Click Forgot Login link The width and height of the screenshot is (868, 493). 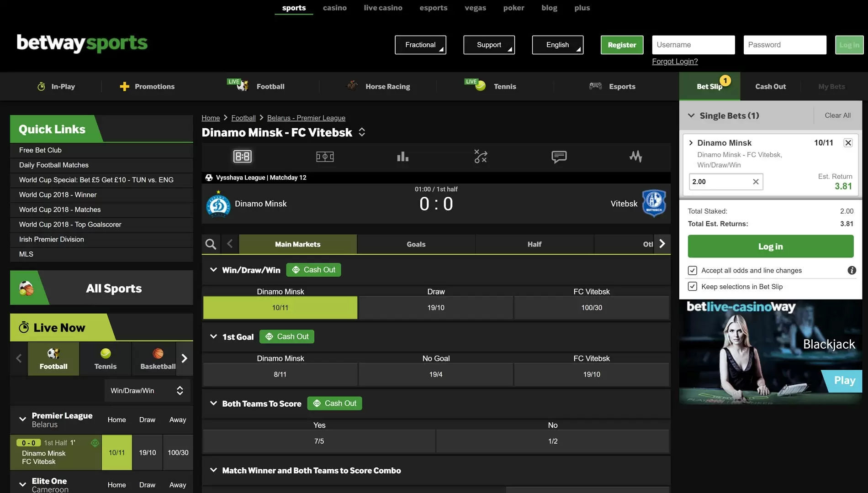click(675, 61)
